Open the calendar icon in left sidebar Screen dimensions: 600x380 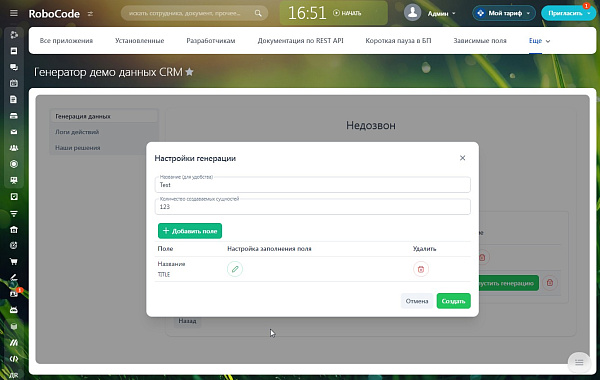coord(14,83)
